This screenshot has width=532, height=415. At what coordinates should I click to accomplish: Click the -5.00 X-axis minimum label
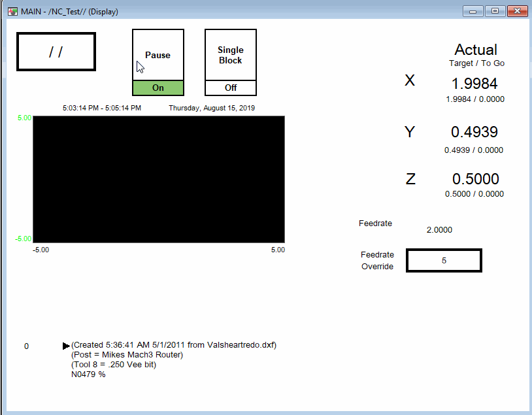(x=41, y=250)
